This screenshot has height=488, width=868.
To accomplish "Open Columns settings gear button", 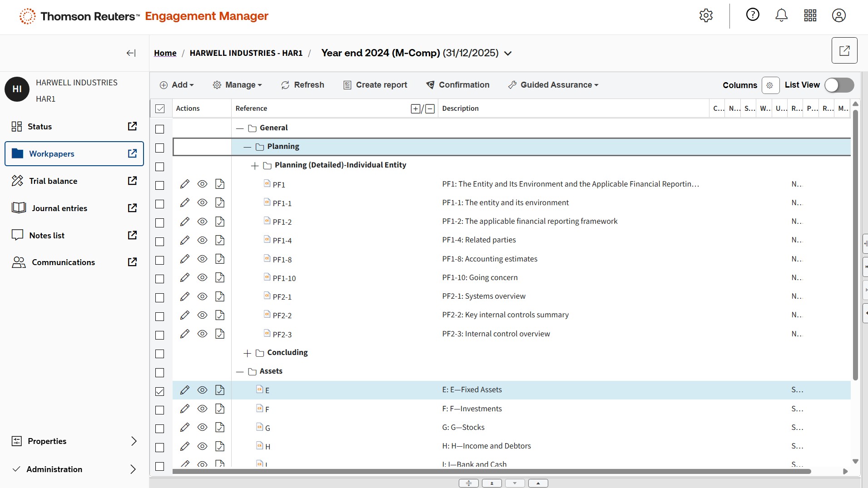I will (x=770, y=85).
